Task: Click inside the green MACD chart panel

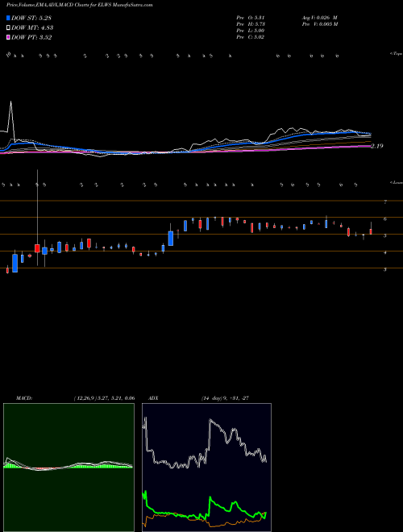Action: (x=69, y=468)
